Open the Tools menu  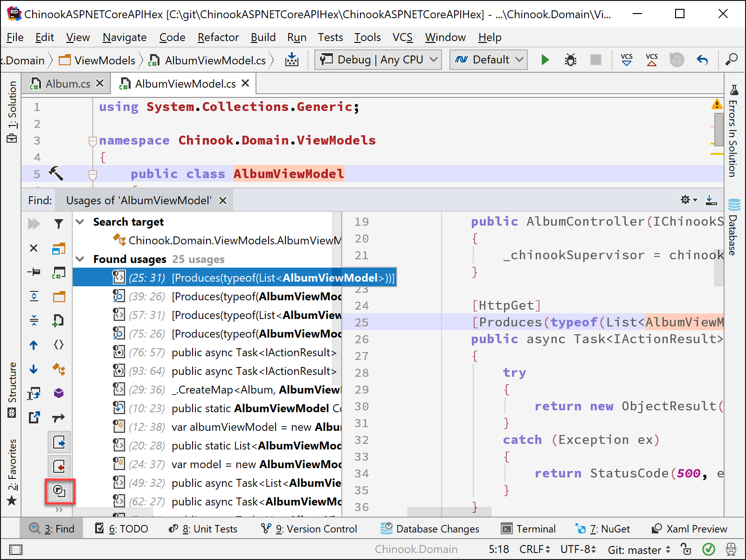367,37
